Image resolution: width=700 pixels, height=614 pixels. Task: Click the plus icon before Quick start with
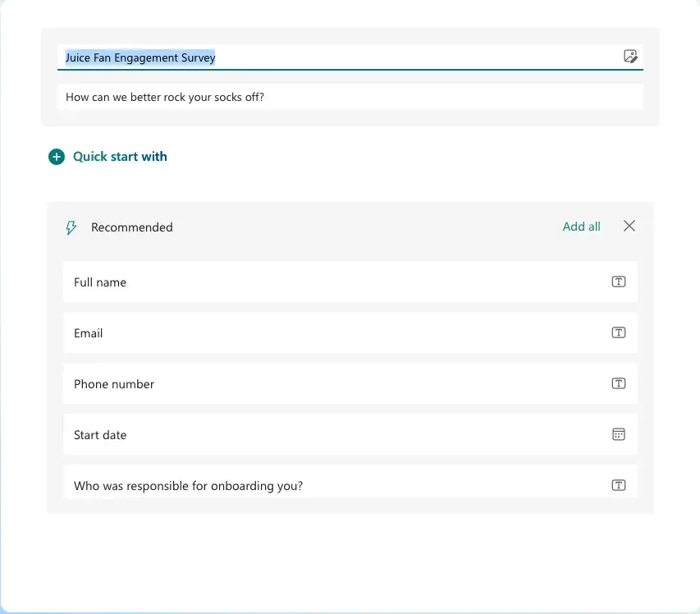tap(56, 156)
